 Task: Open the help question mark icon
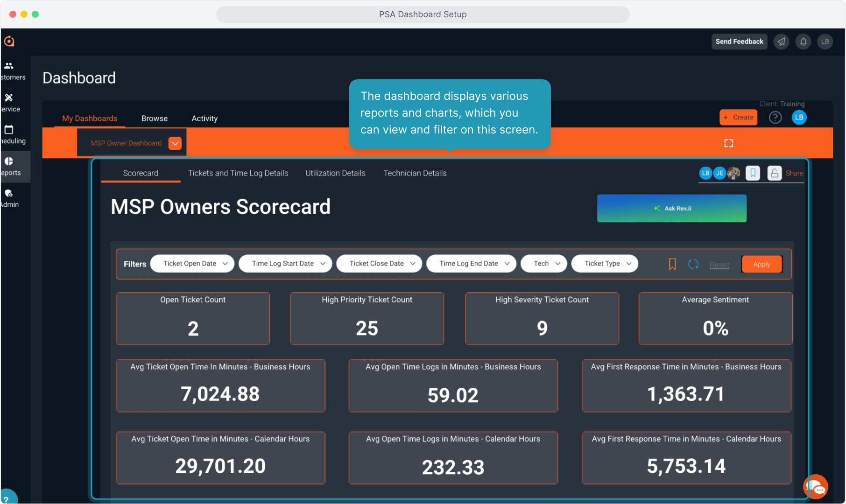click(775, 118)
